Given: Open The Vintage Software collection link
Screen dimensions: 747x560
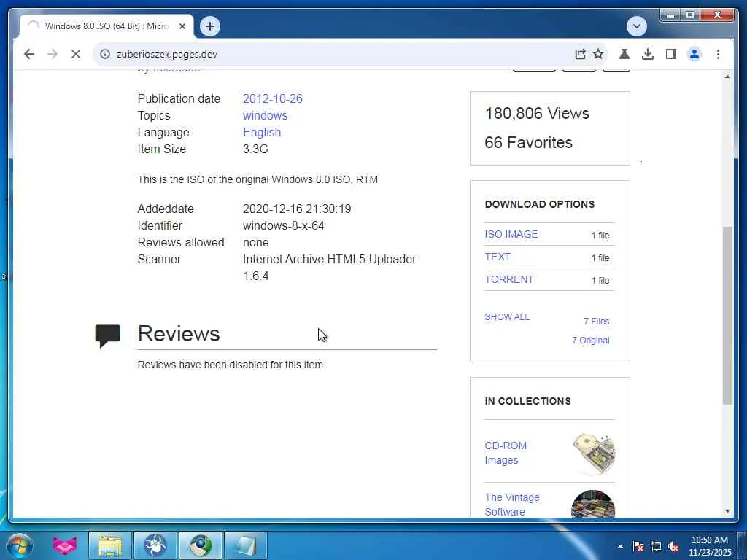Looking at the screenshot, I should pos(512,505).
